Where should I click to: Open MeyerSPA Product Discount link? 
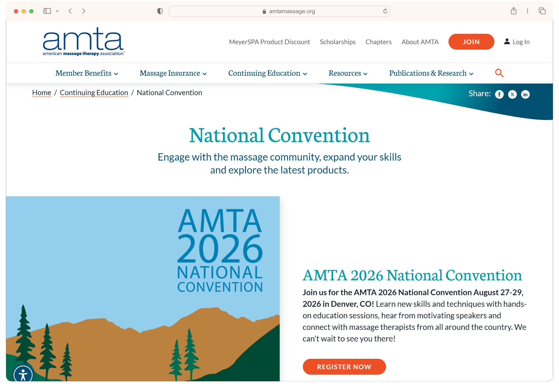(269, 42)
